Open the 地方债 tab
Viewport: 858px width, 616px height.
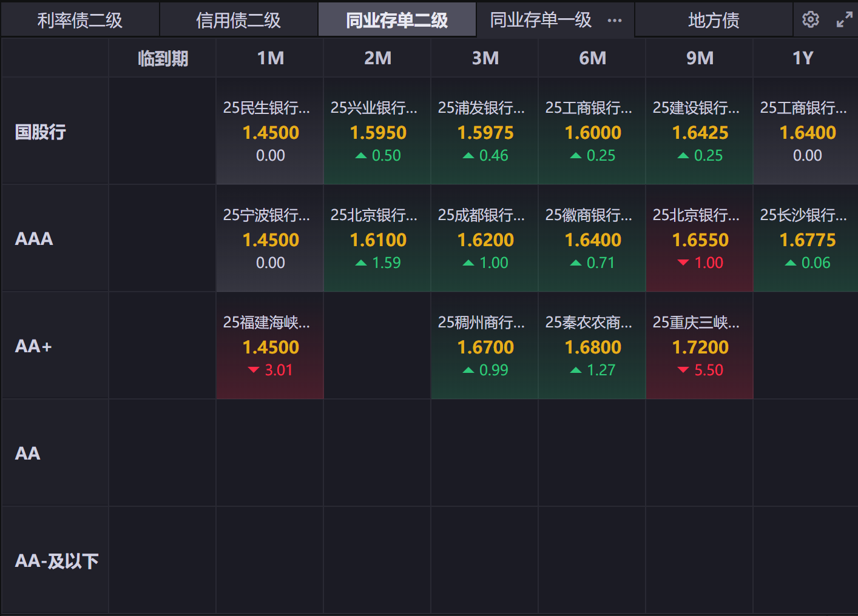click(x=714, y=21)
